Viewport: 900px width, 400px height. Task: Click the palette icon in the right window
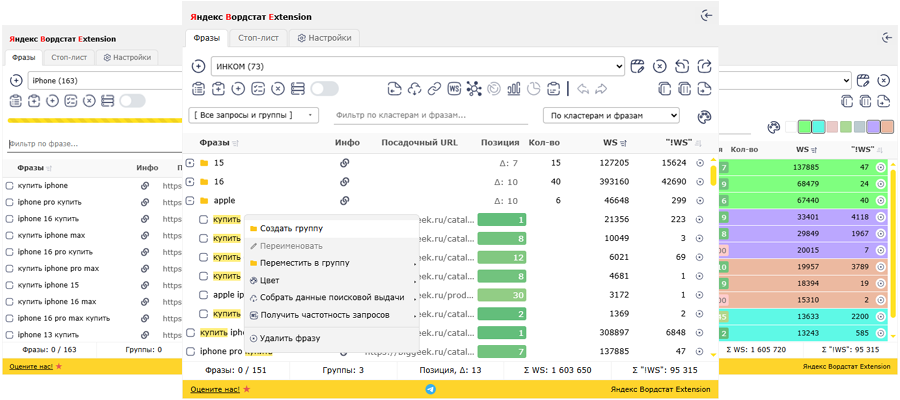[774, 126]
